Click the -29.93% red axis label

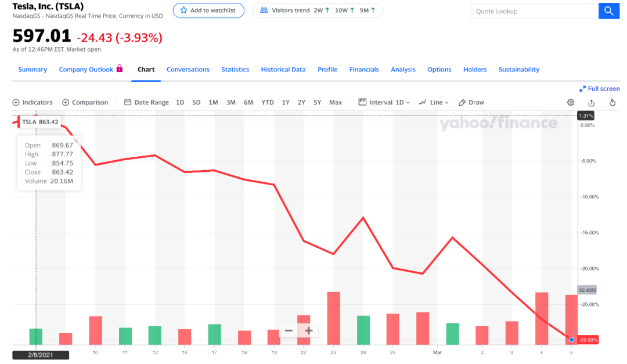588,340
